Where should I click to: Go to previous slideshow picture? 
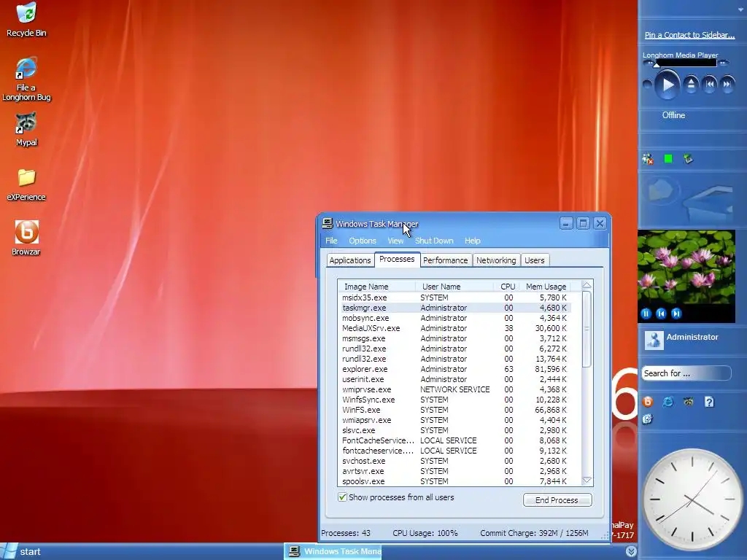point(661,314)
